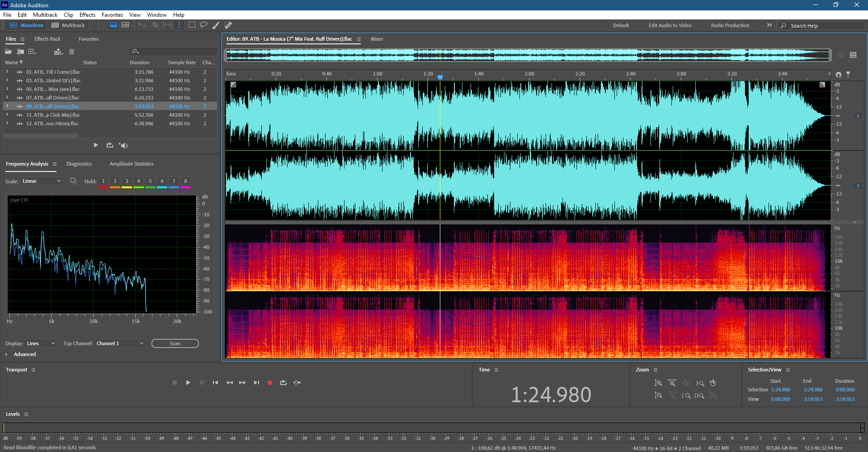Select the Spot Healing Brush tool
The image size is (868, 452).
click(x=228, y=25)
